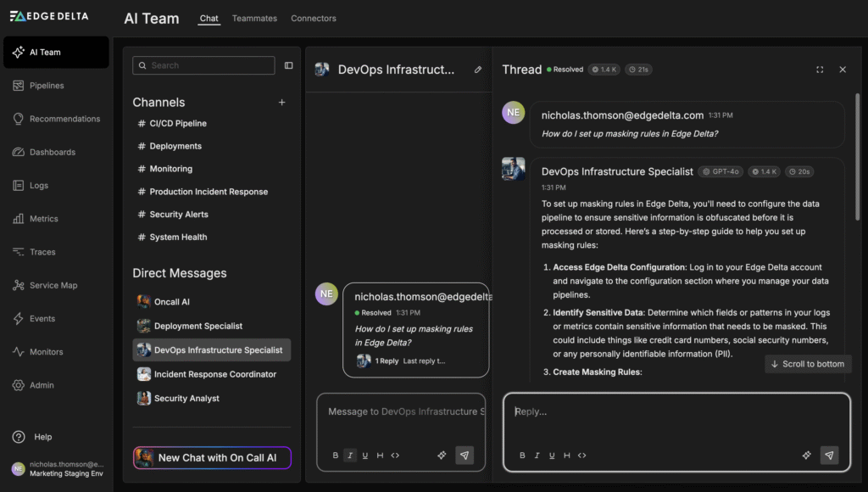The height and width of the screenshot is (492, 868).
Task: Toggle underline formatting in thread reply box
Action: point(552,456)
